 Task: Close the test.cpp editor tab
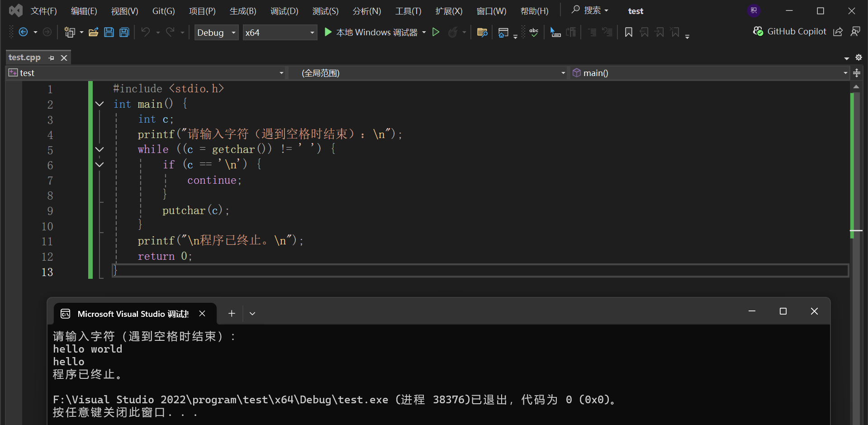tap(64, 58)
